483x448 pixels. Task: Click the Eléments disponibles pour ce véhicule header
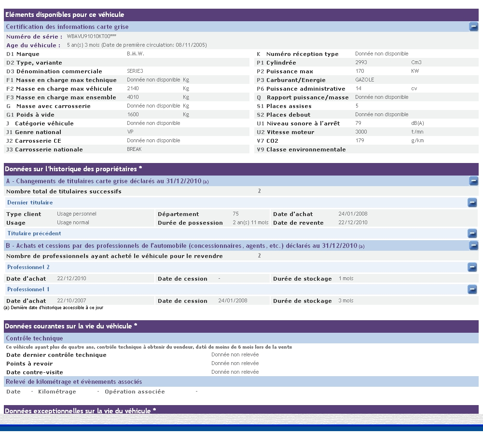click(241, 15)
